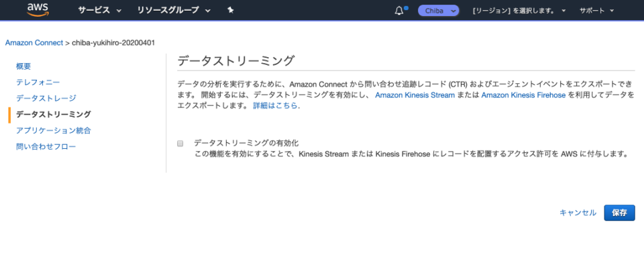
Task: Open the Amazon Kinesis Firehose link
Action: pos(524,95)
